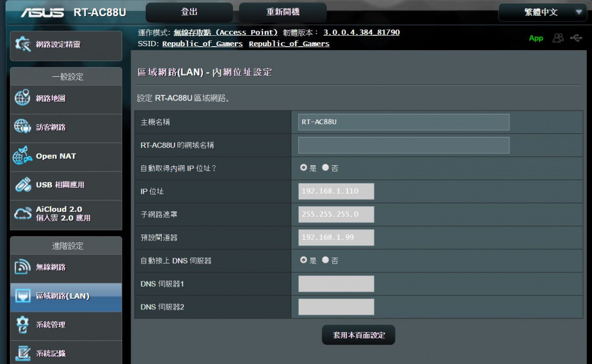592x364 pixels.
Task: Click the AiCloud 2.0 cloud icon
Action: [23, 214]
